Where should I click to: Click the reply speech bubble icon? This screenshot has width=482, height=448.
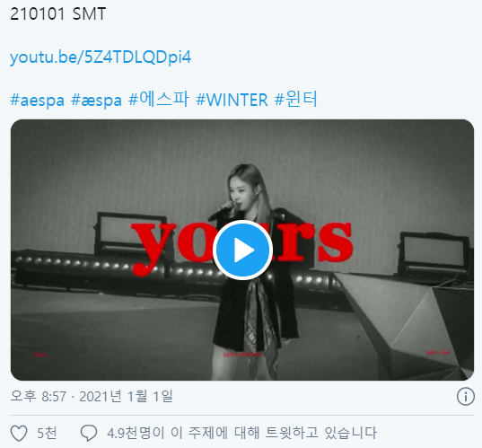[x=89, y=433]
